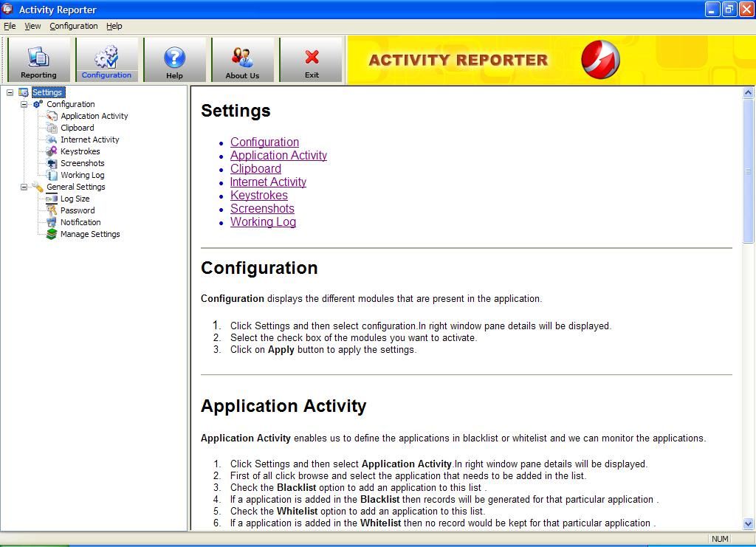This screenshot has height=547, width=756.
Task: Select Screenshots label in the tree
Action: tap(83, 163)
